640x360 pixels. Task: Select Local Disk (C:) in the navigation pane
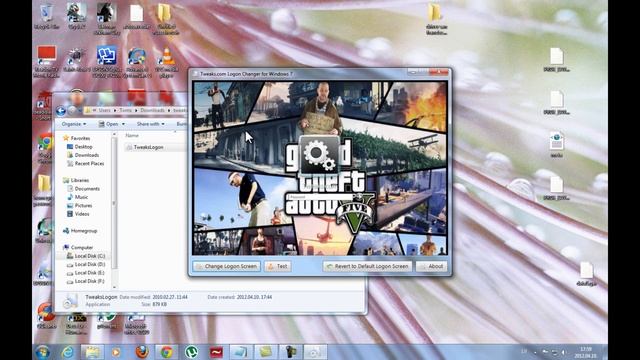(86, 256)
